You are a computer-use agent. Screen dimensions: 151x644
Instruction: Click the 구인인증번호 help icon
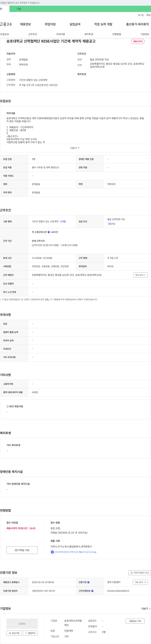pyautogui.click(x=92, y=591)
